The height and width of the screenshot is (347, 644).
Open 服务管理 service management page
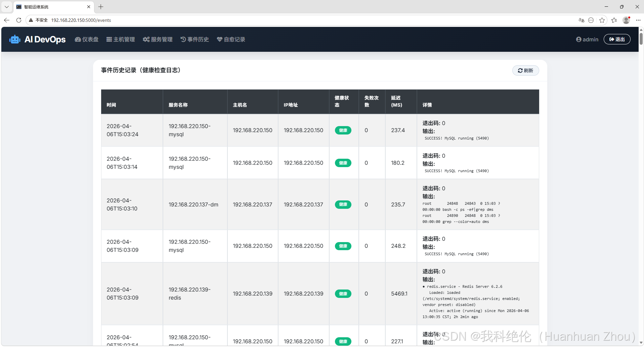coord(158,39)
